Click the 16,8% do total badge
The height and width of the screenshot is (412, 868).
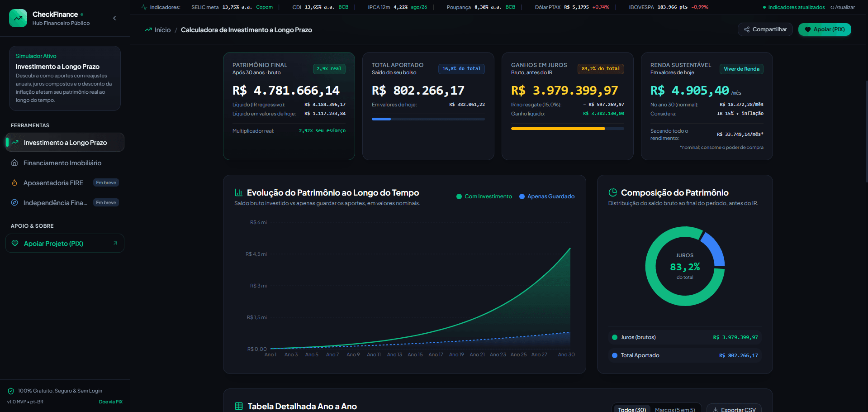coord(461,69)
